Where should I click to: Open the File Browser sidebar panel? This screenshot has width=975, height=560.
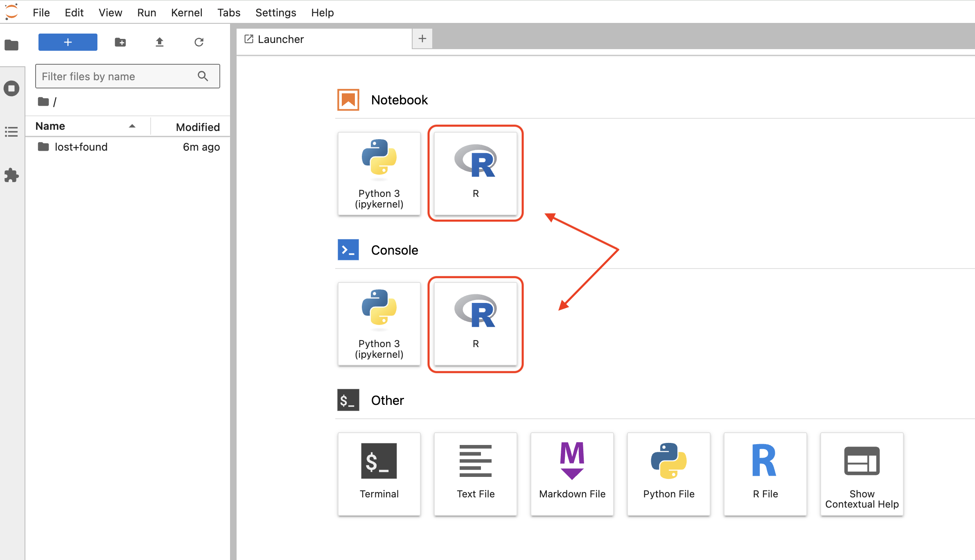point(11,45)
